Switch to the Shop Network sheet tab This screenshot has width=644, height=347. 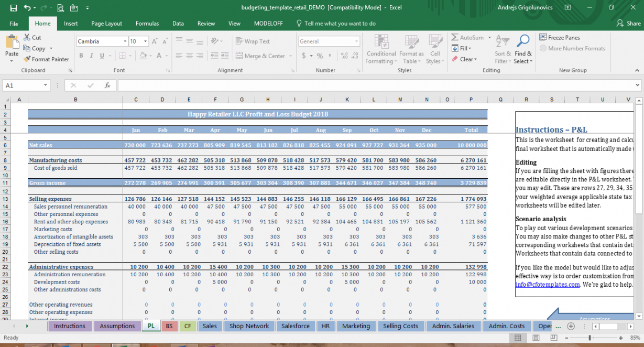tap(249, 326)
